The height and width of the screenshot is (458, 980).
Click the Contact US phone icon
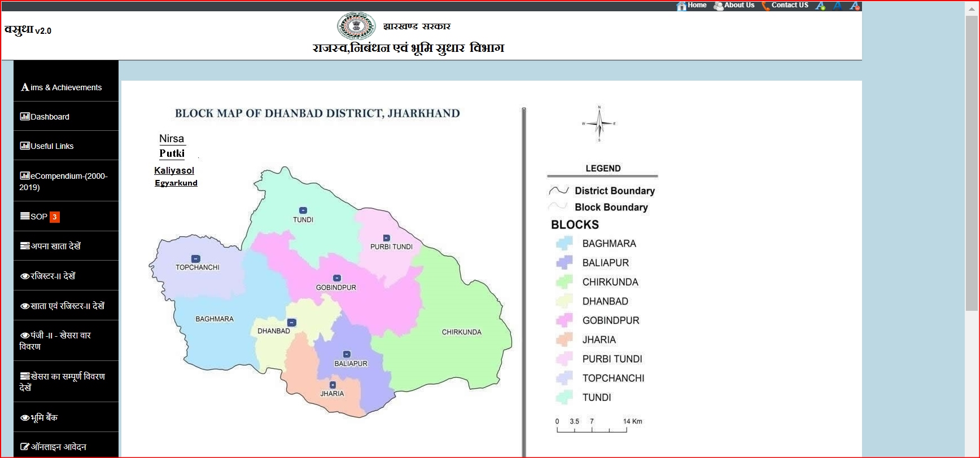click(765, 6)
